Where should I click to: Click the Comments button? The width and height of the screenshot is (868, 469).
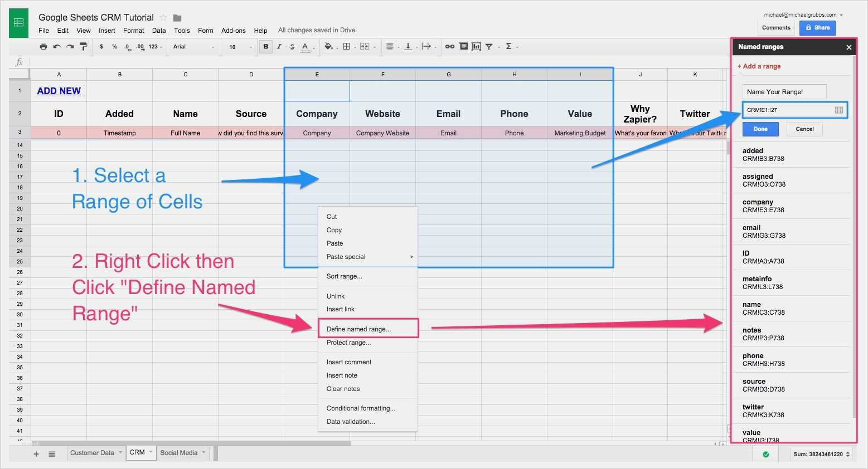[x=776, y=28]
